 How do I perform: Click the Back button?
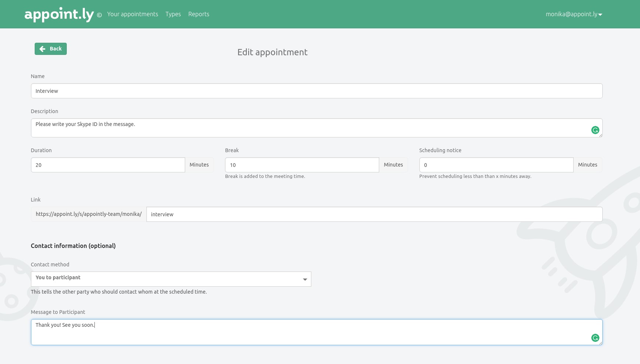[x=51, y=49]
